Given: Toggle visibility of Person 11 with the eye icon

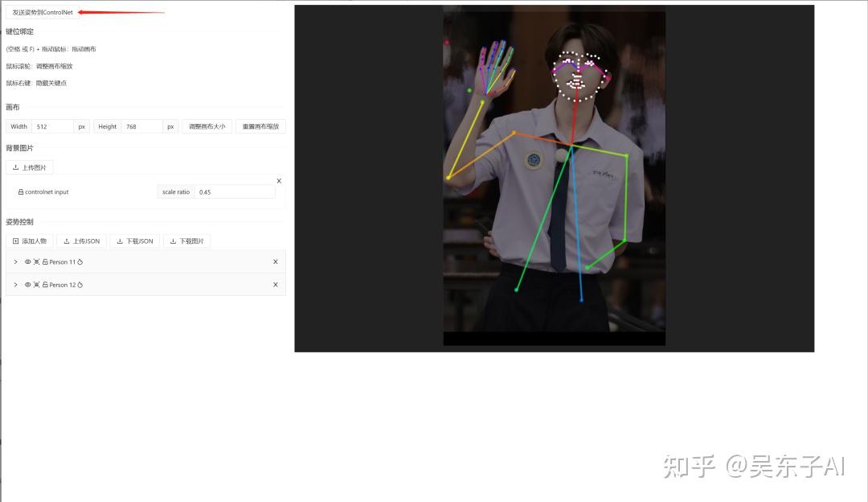Looking at the screenshot, I should pos(27,261).
